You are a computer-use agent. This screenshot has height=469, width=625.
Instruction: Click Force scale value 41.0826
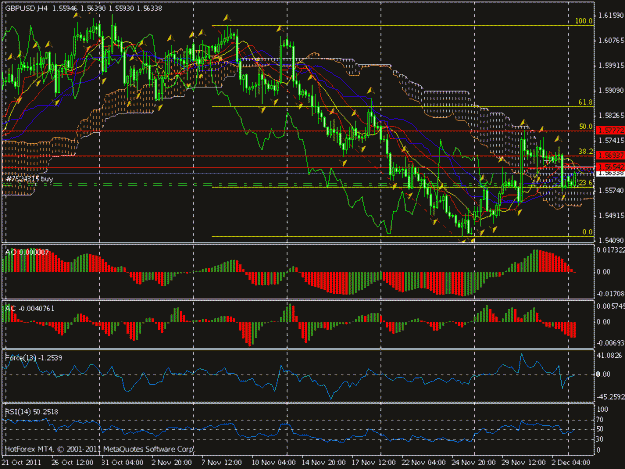[610, 355]
